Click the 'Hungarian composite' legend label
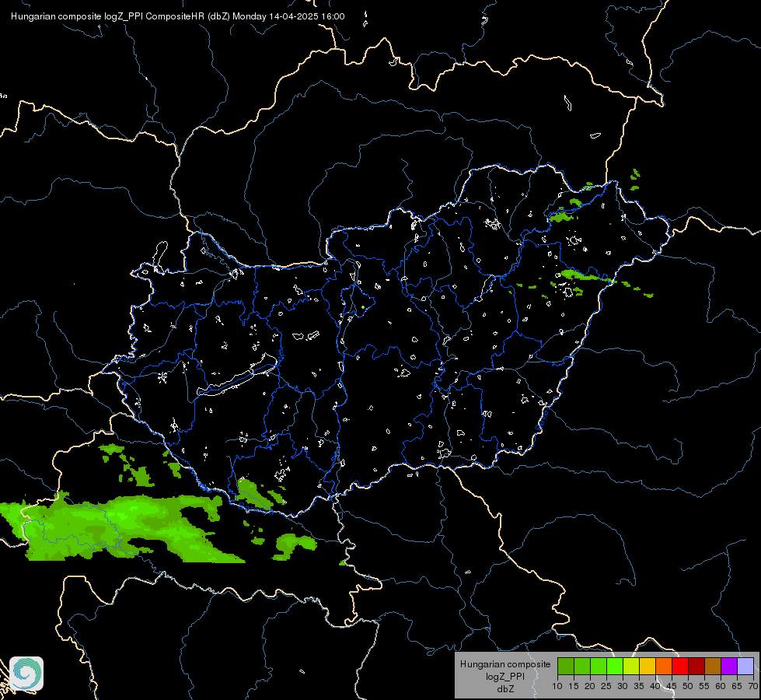 tap(505, 664)
